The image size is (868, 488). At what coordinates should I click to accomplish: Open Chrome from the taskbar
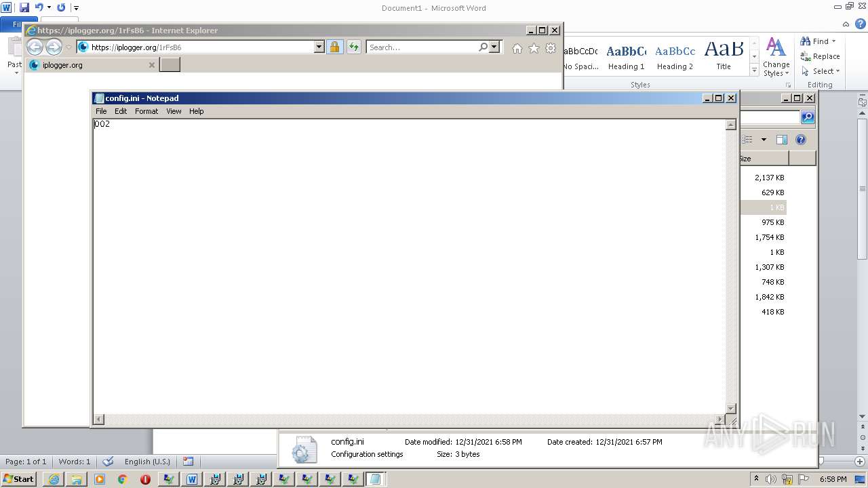[122, 479]
